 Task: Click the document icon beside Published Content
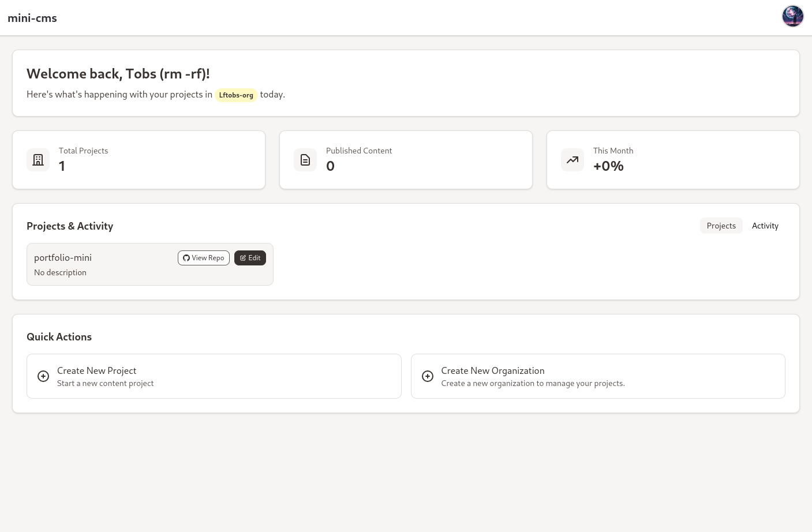pyautogui.click(x=305, y=160)
